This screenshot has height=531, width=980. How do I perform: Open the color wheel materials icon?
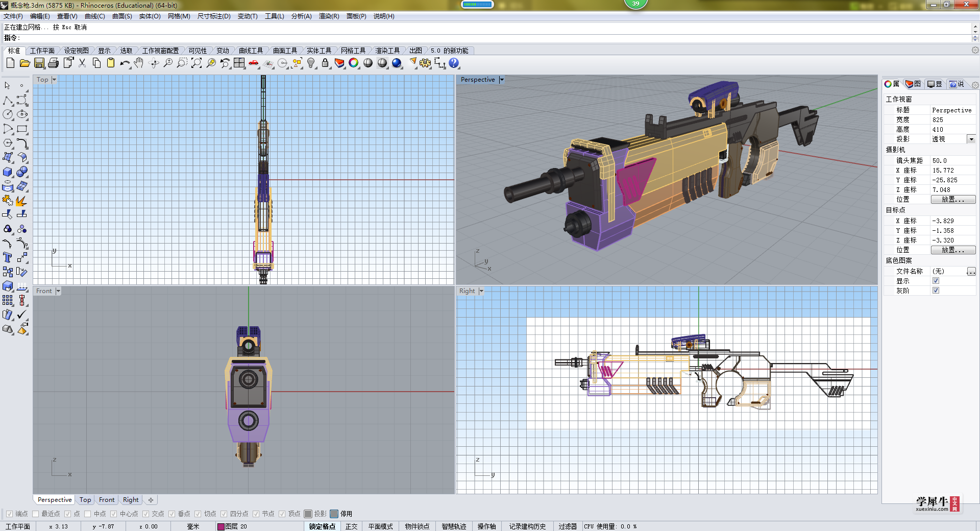coord(354,63)
